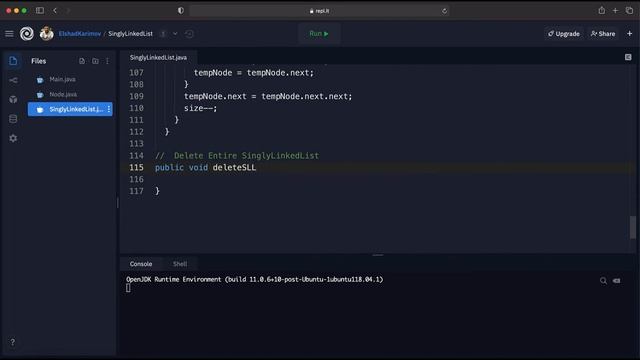Click the console search icon
The height and width of the screenshot is (360, 640).
click(603, 281)
